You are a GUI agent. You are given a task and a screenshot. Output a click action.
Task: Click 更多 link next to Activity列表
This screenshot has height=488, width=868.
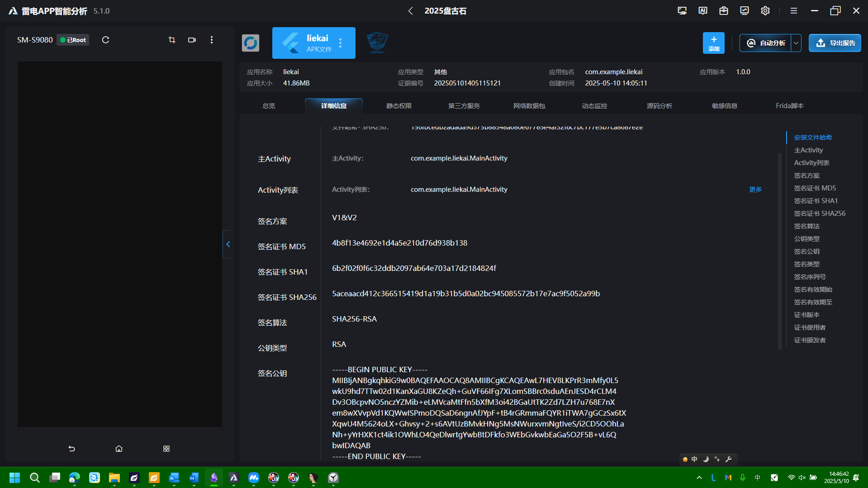point(755,190)
